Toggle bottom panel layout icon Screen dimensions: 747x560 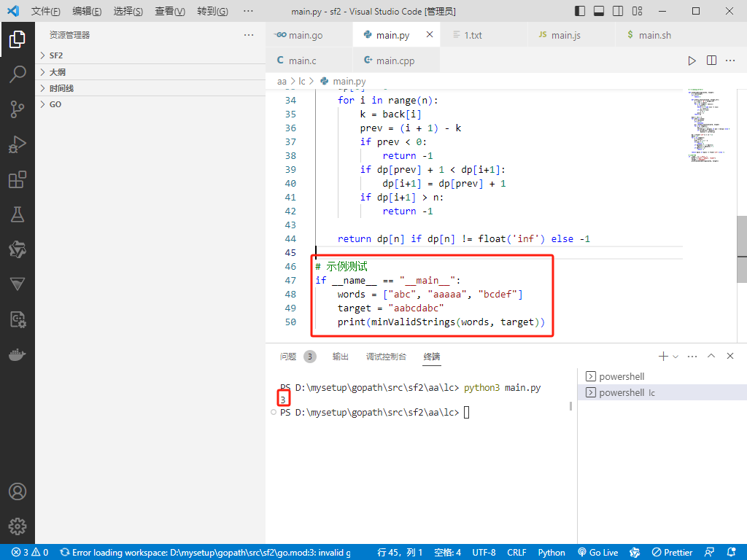pos(599,11)
